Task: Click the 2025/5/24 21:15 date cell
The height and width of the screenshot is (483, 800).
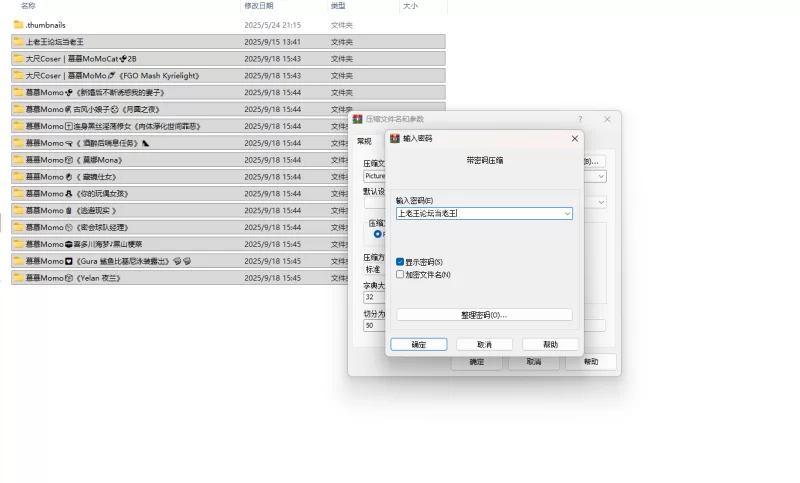Action: [x=272, y=24]
